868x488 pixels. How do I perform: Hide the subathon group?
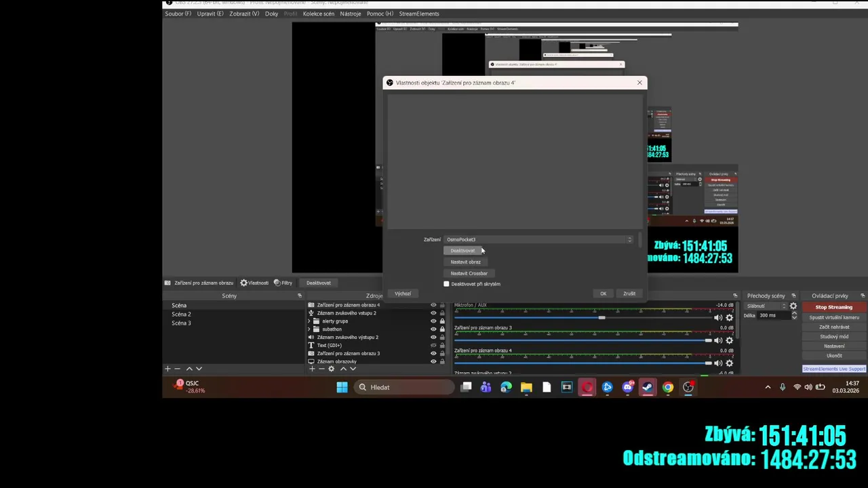pos(433,329)
